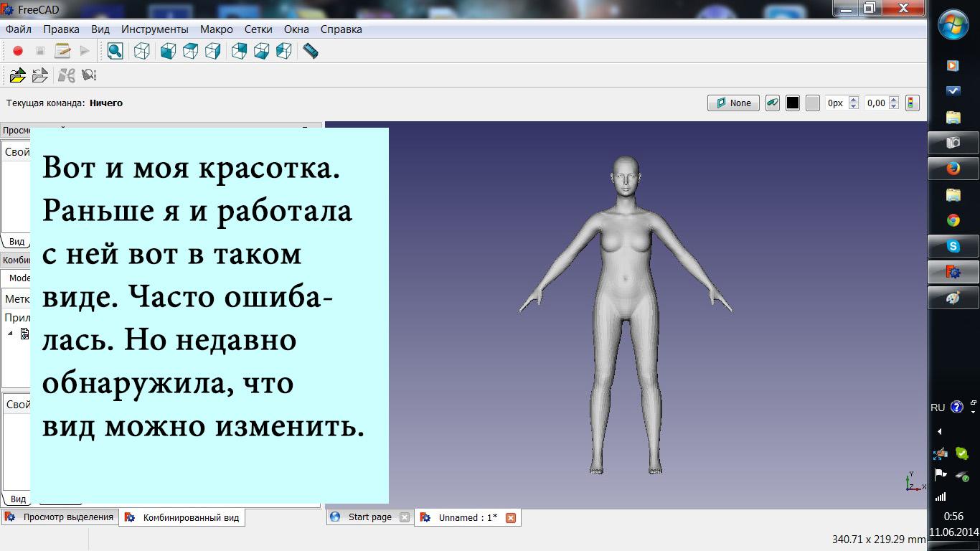
Task: Switch to the Просмотр выделения tab
Action: point(60,517)
